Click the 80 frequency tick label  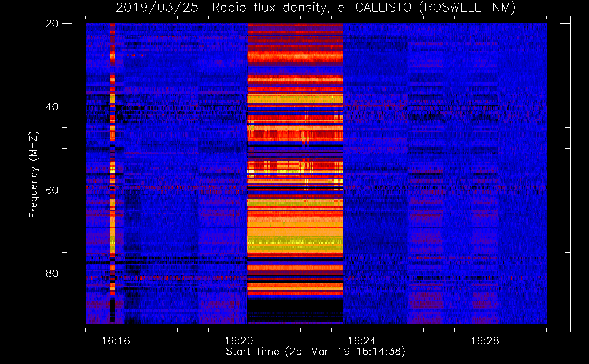click(52, 273)
